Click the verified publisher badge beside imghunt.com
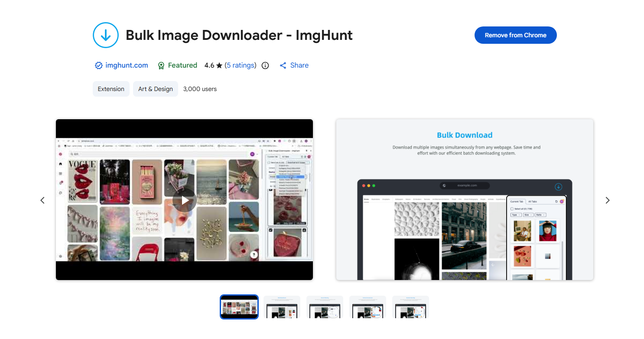 (98, 65)
